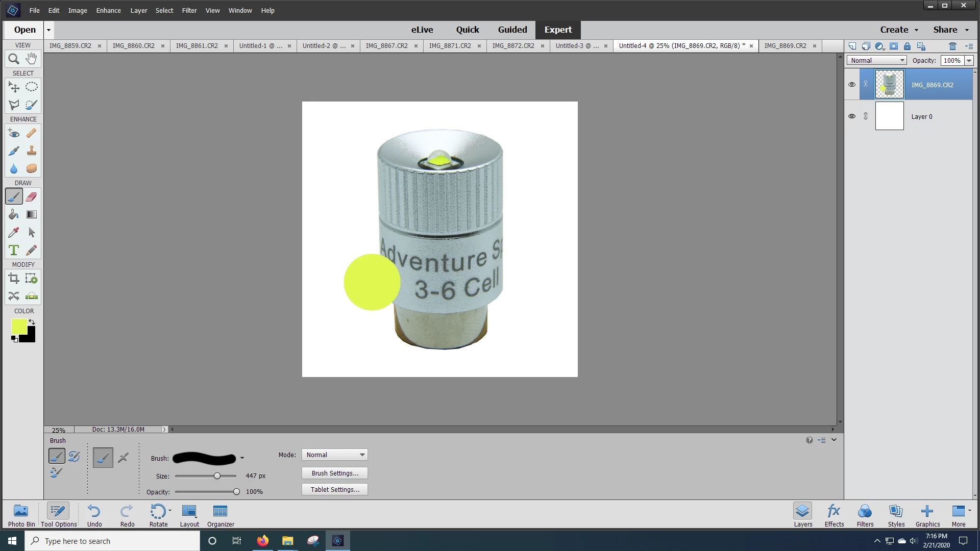Open the layer blend mode dropdown

click(877, 60)
